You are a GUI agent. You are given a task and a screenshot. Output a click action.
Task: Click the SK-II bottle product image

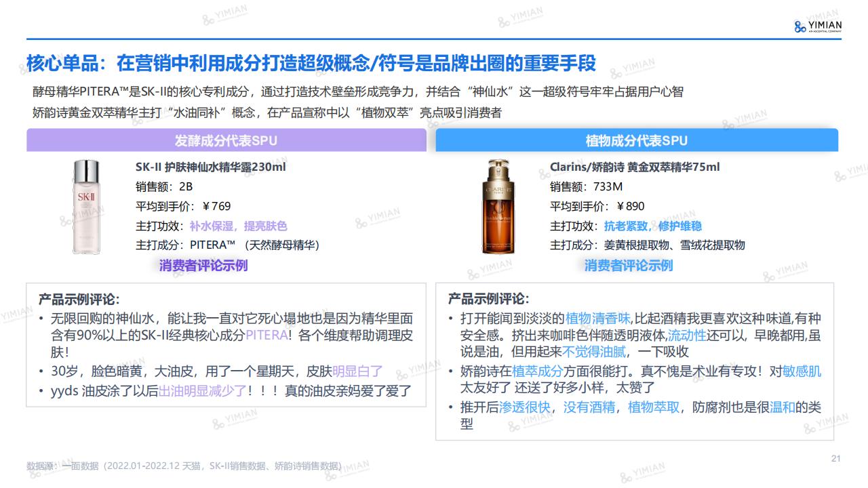(x=85, y=207)
